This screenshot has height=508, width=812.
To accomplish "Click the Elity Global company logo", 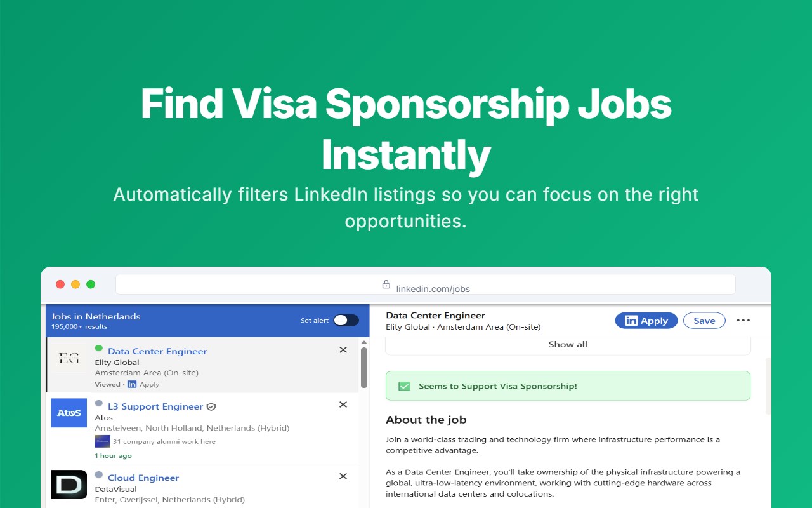I will pos(69,359).
